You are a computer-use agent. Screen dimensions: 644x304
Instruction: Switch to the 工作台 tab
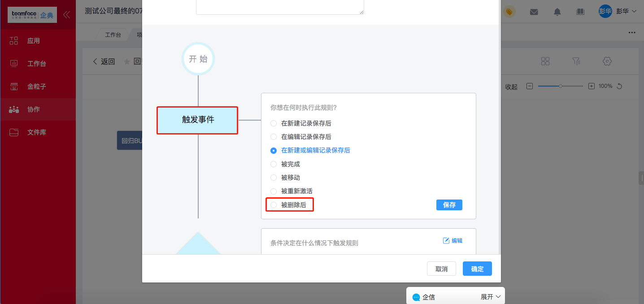[113, 35]
